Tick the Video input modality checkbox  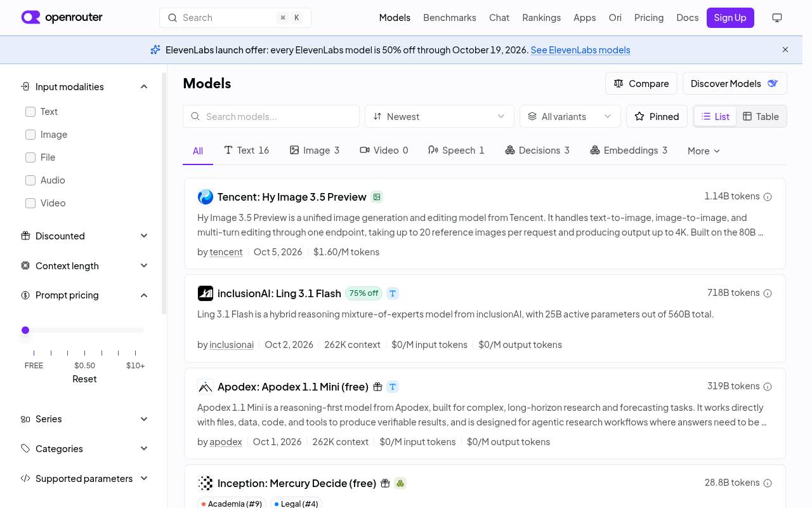click(x=30, y=203)
